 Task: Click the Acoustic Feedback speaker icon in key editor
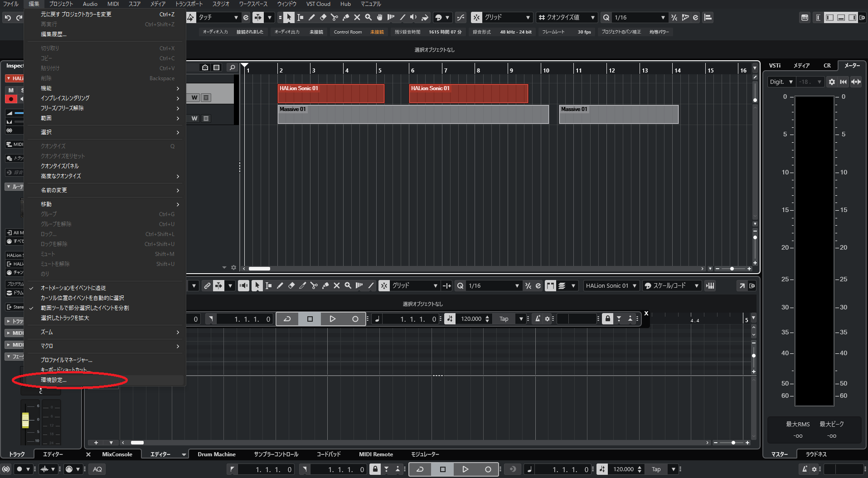[x=243, y=285]
